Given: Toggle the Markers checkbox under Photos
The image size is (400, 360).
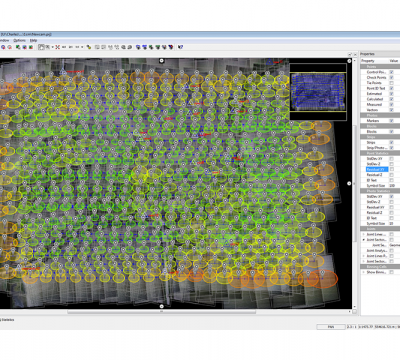Looking at the screenshot, I should 392,121.
